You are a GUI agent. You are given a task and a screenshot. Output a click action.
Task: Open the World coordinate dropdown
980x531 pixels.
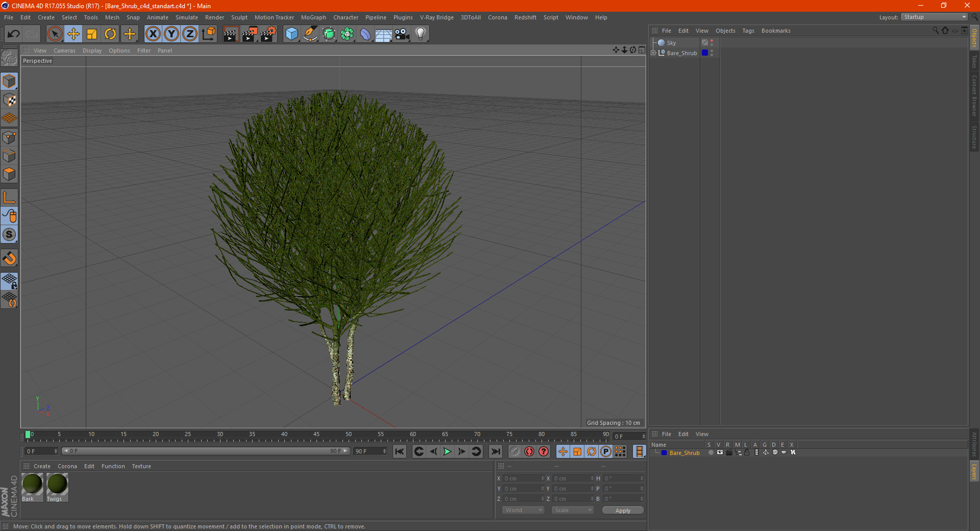[x=523, y=510]
